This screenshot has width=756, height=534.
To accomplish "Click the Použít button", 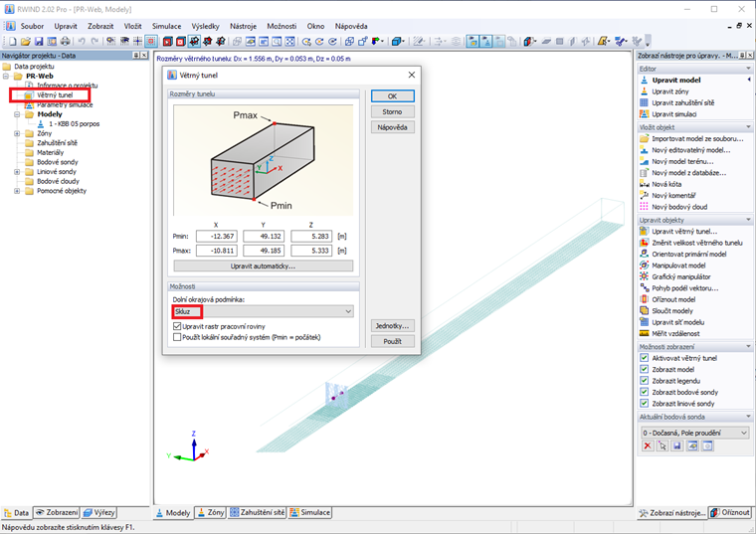I will click(x=393, y=341).
